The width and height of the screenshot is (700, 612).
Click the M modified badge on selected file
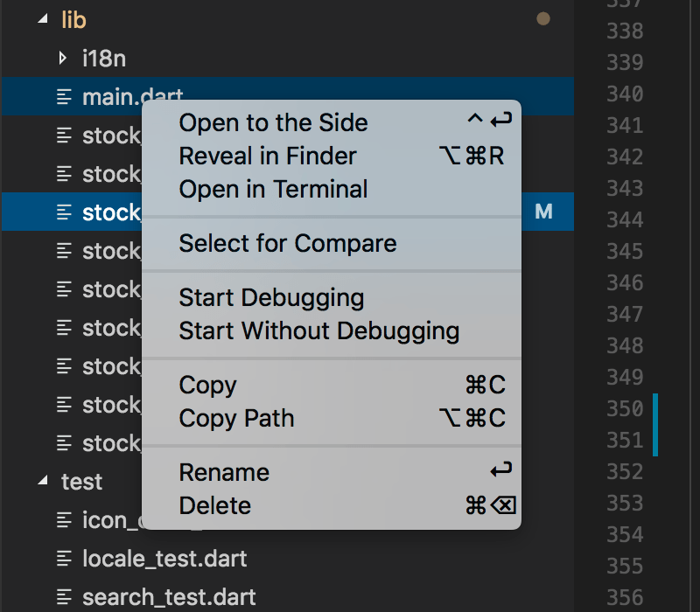[x=543, y=212]
